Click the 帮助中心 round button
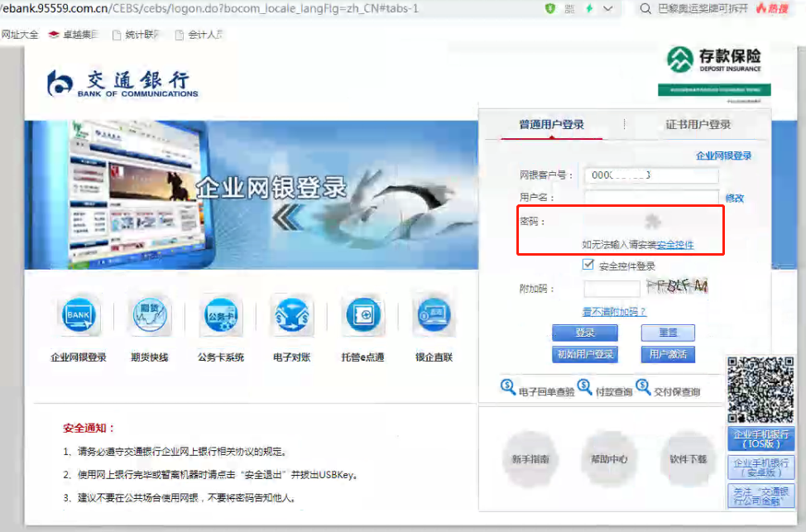Image resolution: width=806 pixels, height=532 pixels. [608, 459]
